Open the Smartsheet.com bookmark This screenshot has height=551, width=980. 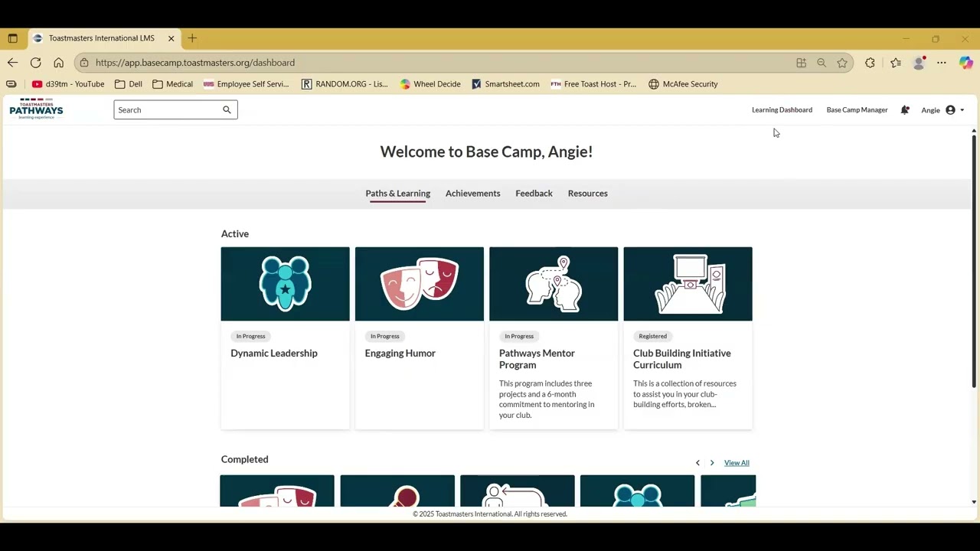(x=505, y=84)
